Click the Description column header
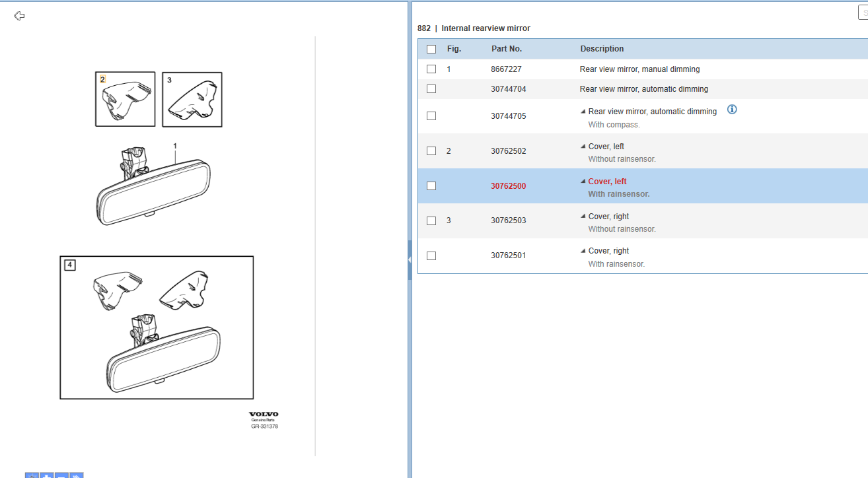 602,49
